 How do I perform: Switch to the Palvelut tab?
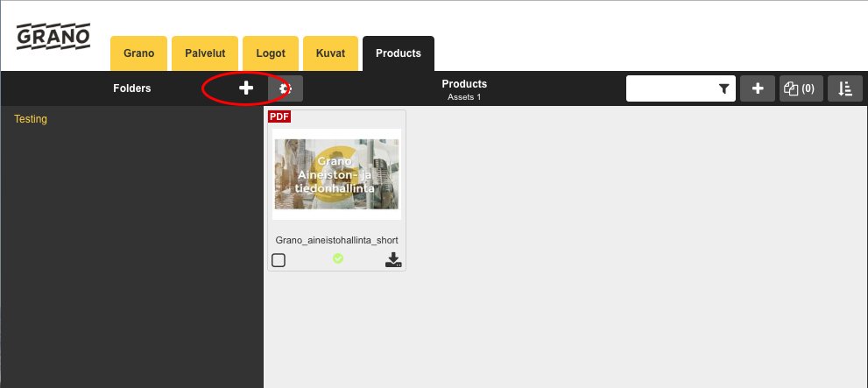tap(205, 53)
